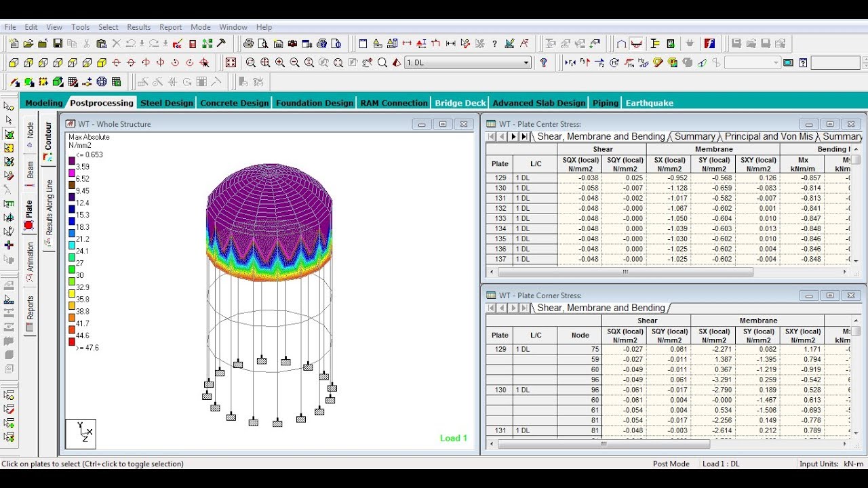The width and height of the screenshot is (868, 488).
Task: Click last-tab arrow in Plate Corner Stress table
Action: point(524,308)
